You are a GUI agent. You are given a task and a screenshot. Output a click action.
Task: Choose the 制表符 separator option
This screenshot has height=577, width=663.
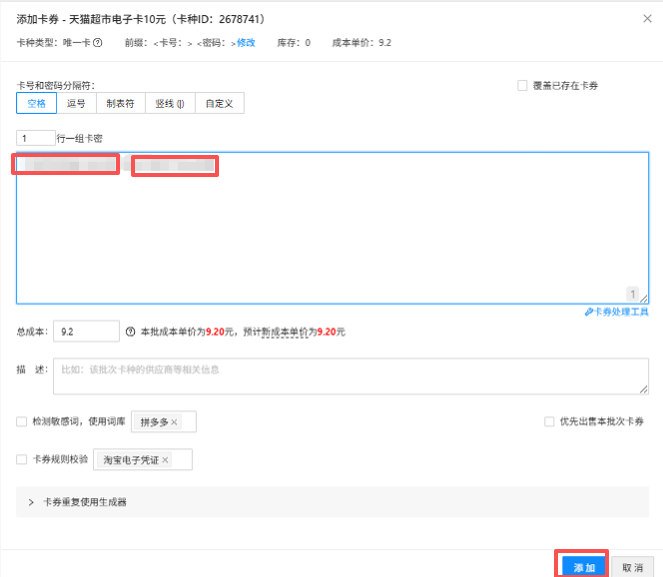coord(122,103)
